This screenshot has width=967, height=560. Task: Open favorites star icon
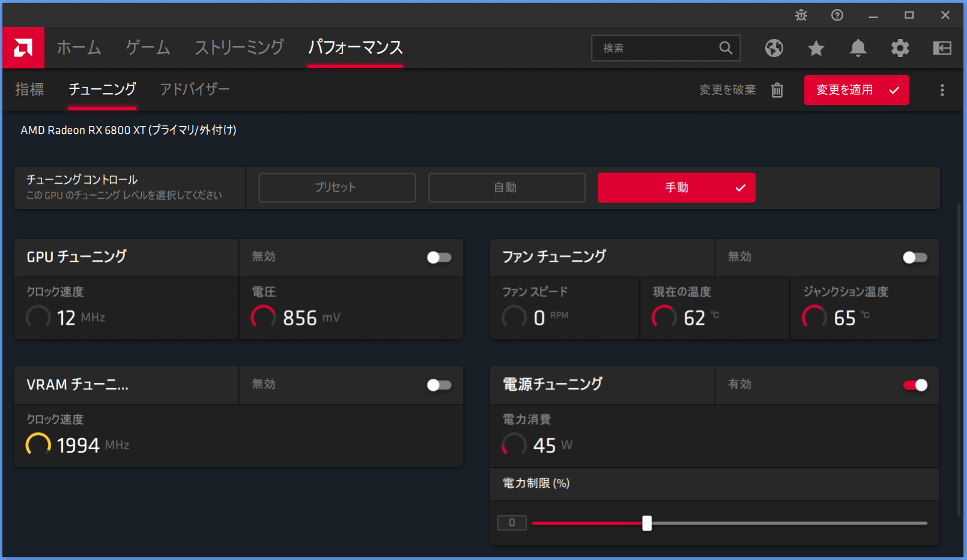pos(816,48)
